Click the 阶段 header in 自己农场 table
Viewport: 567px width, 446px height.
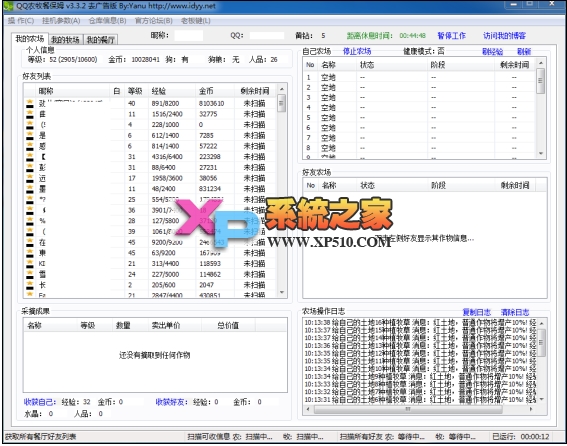coord(461,65)
